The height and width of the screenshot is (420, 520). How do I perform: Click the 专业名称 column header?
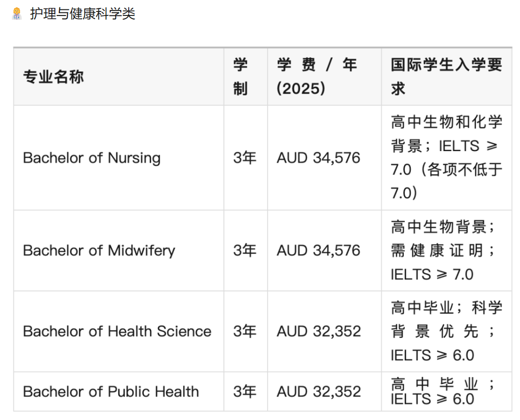[53, 77]
